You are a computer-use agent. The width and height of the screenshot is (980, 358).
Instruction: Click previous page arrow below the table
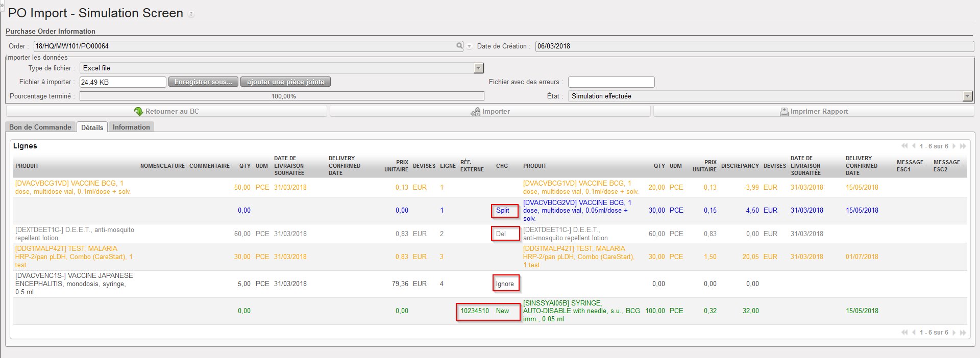pyautogui.click(x=914, y=333)
